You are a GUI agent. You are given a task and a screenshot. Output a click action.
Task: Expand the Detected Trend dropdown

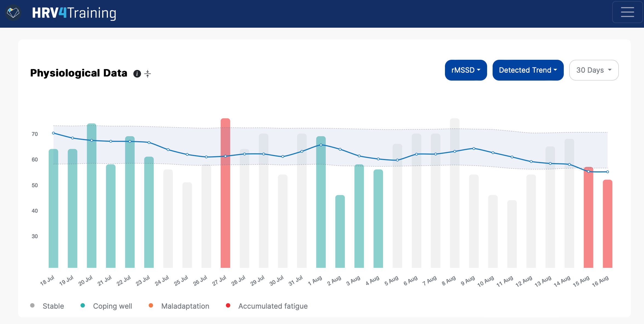pos(528,70)
